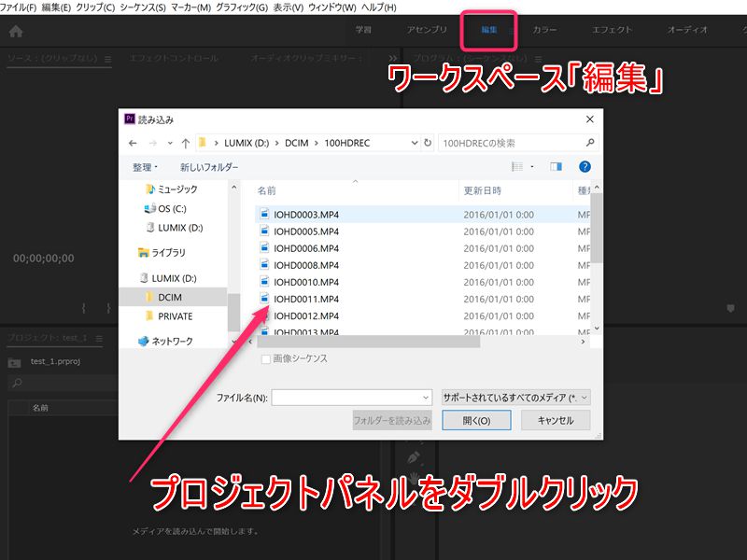Enable the 画像シーケンス checkbox

[266, 358]
